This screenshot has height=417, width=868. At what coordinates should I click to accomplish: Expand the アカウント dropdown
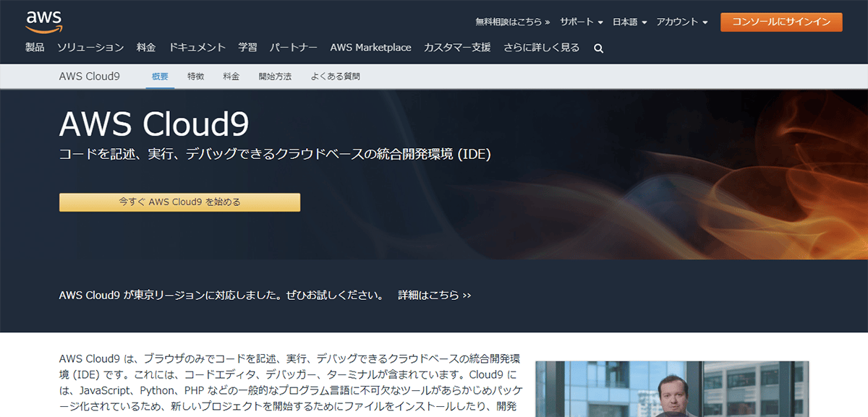(682, 22)
